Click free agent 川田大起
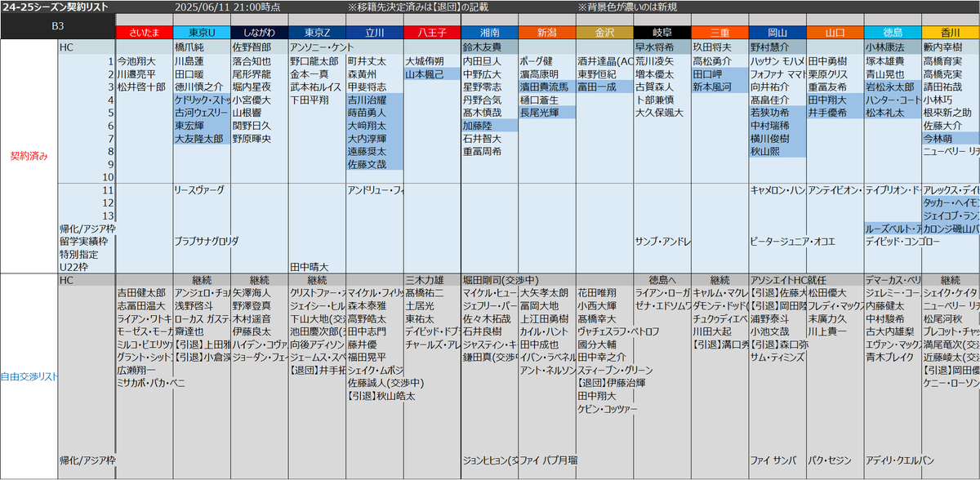 712,331
